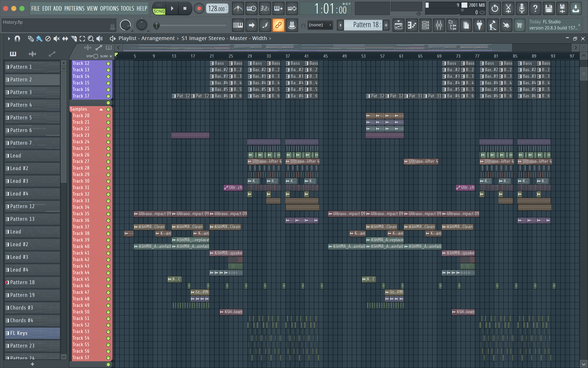Select the delete tool in playlist
Viewport: 588px width, 368px height.
pyautogui.click(x=48, y=38)
